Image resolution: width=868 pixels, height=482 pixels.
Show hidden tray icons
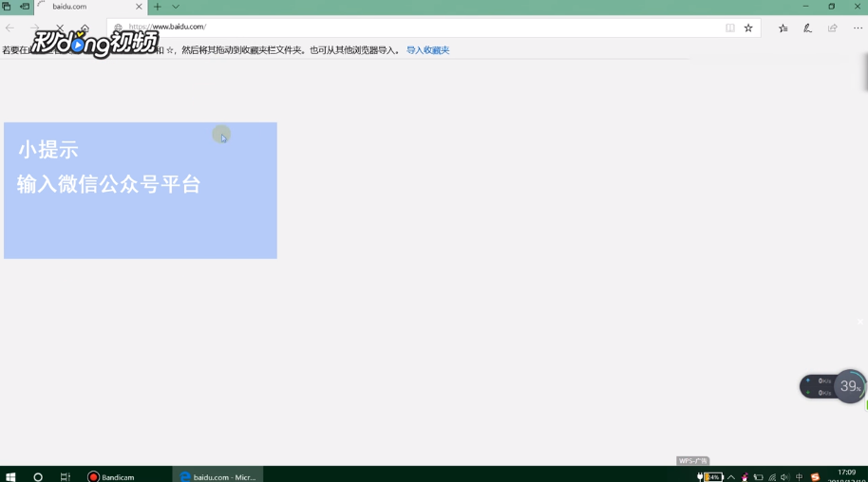point(731,477)
